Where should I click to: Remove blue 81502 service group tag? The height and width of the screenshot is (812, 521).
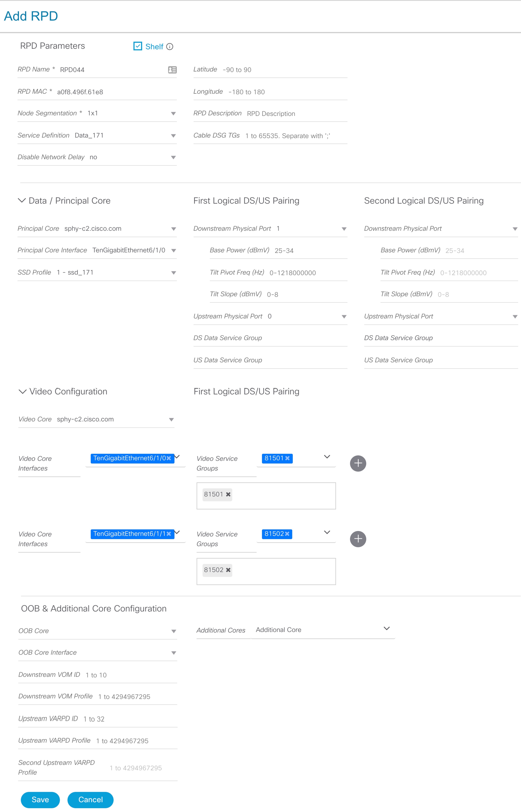[287, 534]
